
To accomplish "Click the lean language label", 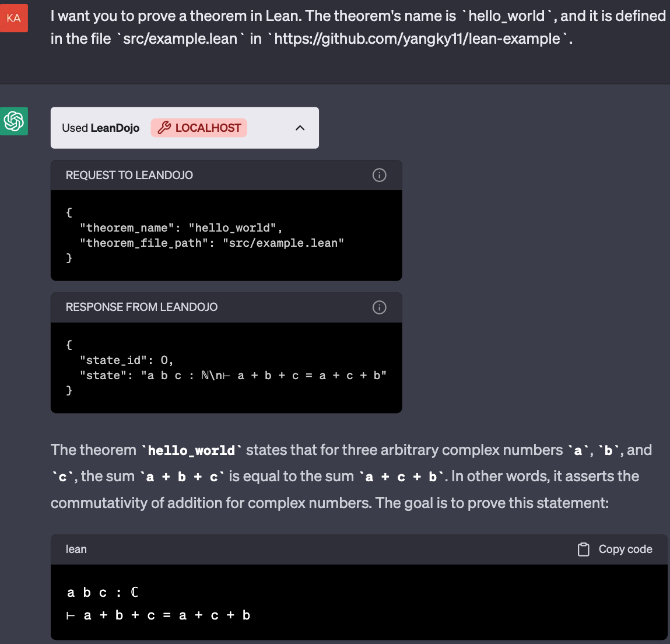I will 76,549.
